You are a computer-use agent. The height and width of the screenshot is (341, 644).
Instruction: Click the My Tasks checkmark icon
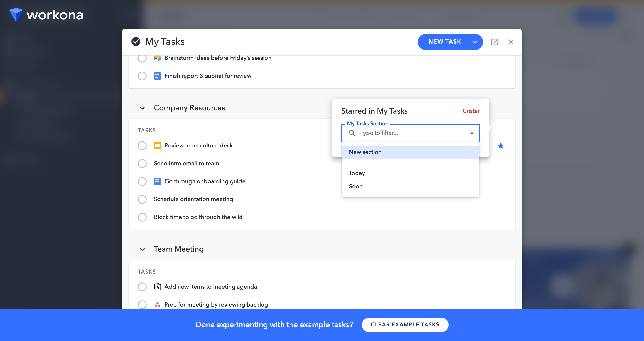pos(136,42)
